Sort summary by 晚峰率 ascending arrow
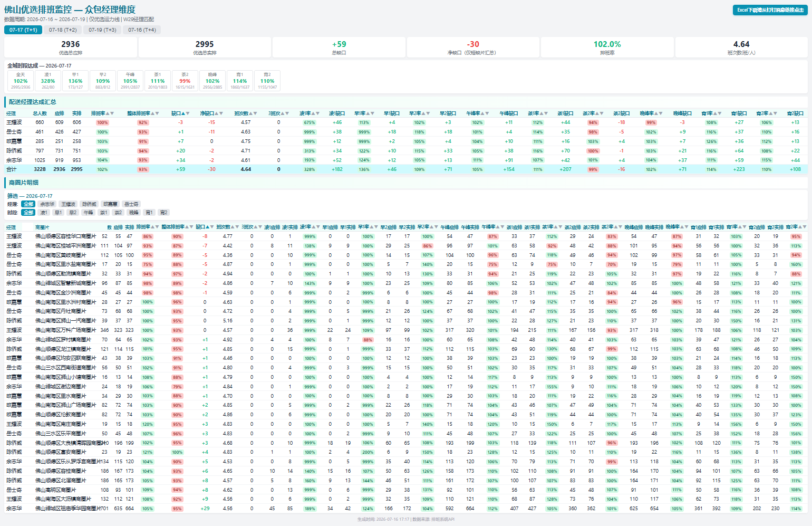812x526 pixels. 656,113
